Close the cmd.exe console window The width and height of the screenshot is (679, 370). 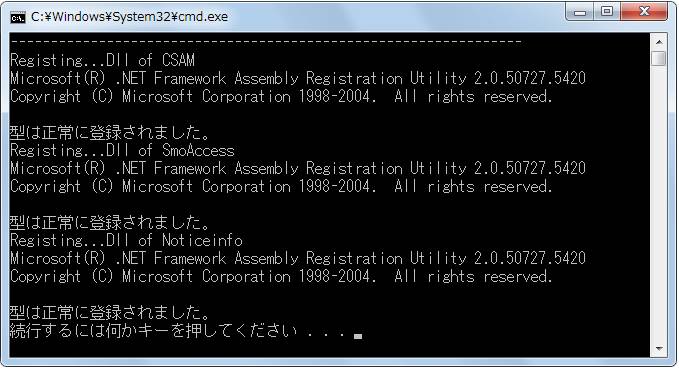coord(644,12)
